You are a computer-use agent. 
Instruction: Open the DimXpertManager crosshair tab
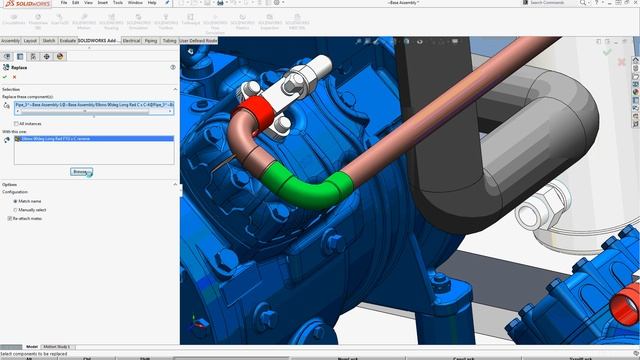coord(47,56)
